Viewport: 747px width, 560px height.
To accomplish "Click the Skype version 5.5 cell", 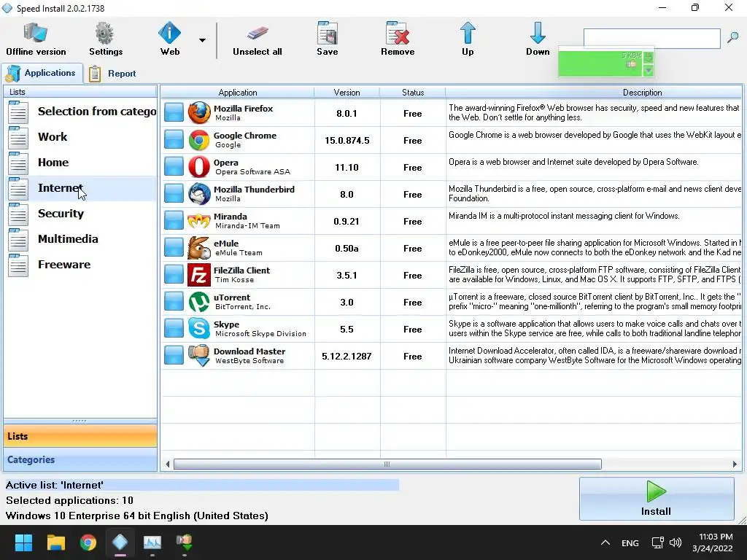I will tap(347, 329).
